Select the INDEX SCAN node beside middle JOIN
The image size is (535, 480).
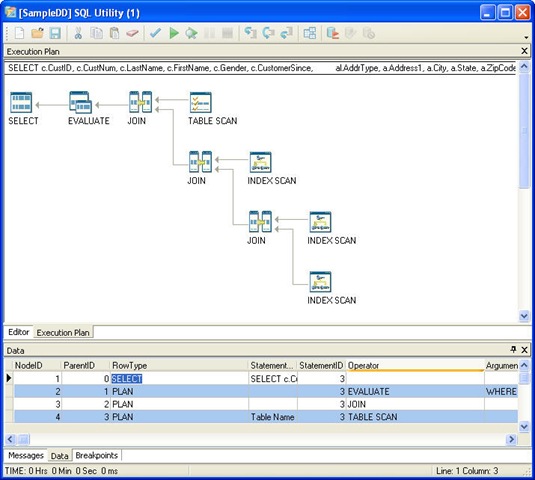tap(261, 162)
